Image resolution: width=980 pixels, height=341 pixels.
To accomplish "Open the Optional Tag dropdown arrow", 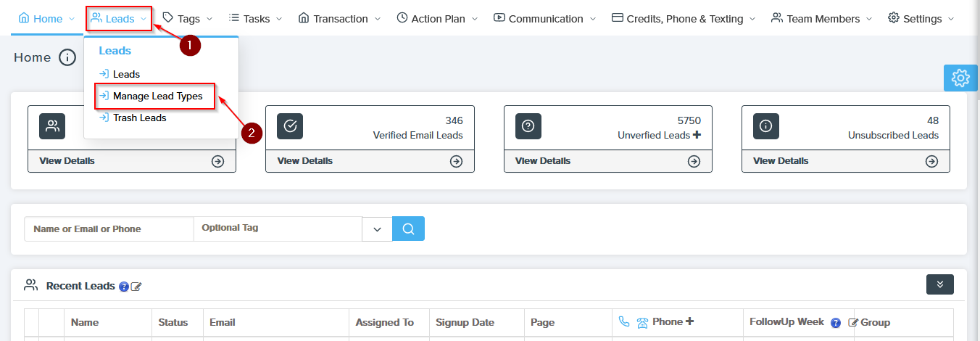I will 377,229.
